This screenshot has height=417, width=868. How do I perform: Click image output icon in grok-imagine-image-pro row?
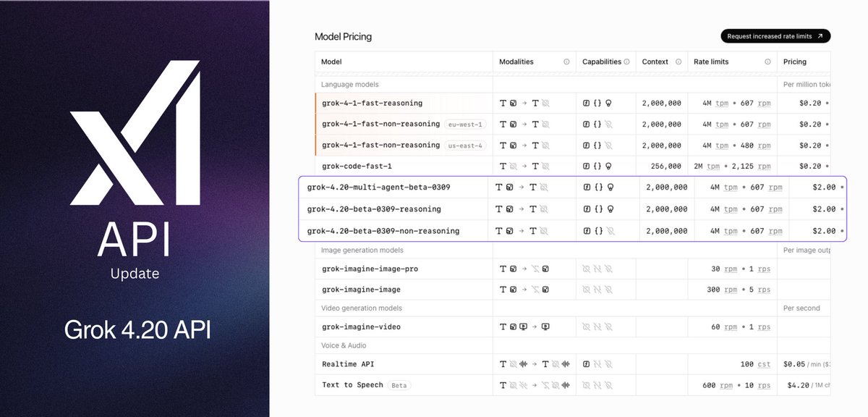coord(545,269)
